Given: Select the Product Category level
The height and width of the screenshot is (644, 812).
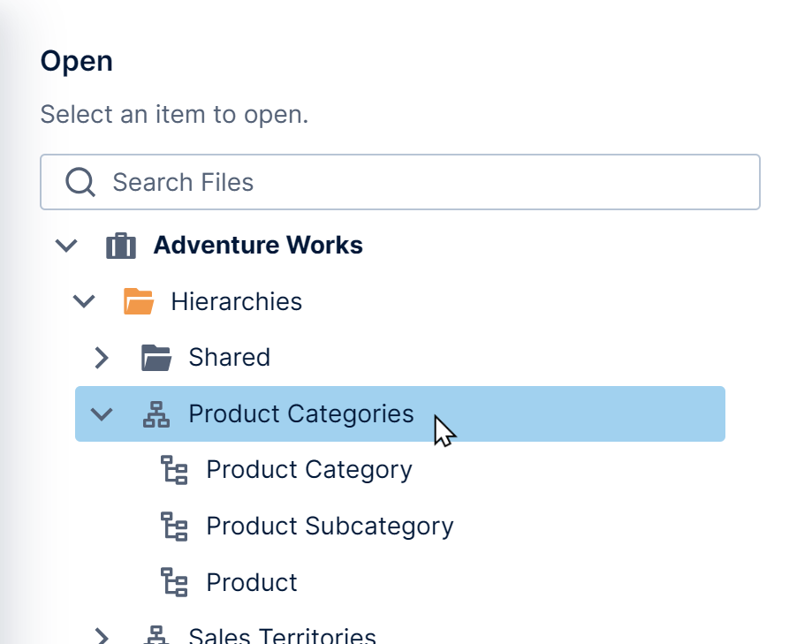Looking at the screenshot, I should click(x=308, y=470).
